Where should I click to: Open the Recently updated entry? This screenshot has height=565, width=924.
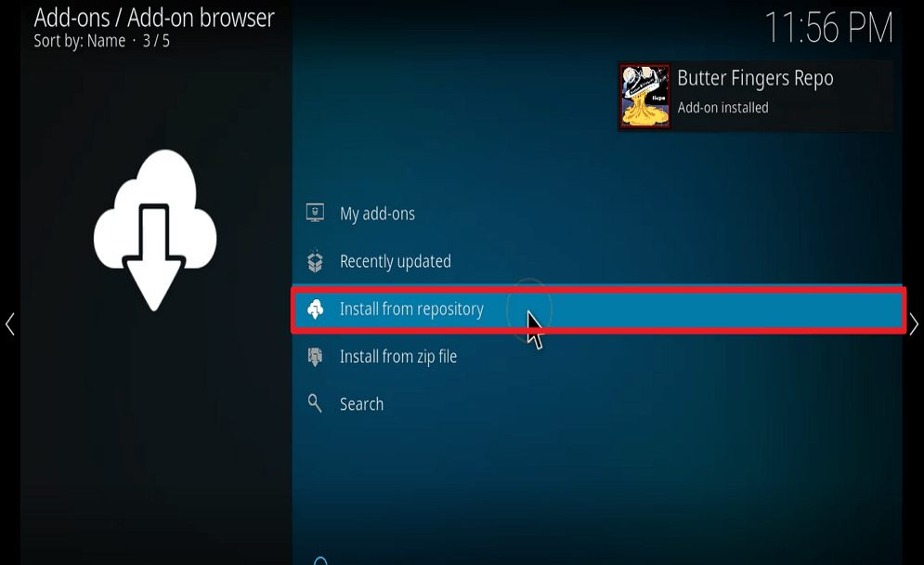pos(597,261)
